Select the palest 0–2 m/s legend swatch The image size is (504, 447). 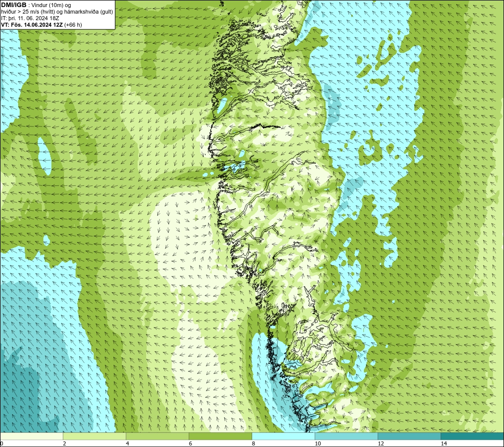click(x=31, y=436)
